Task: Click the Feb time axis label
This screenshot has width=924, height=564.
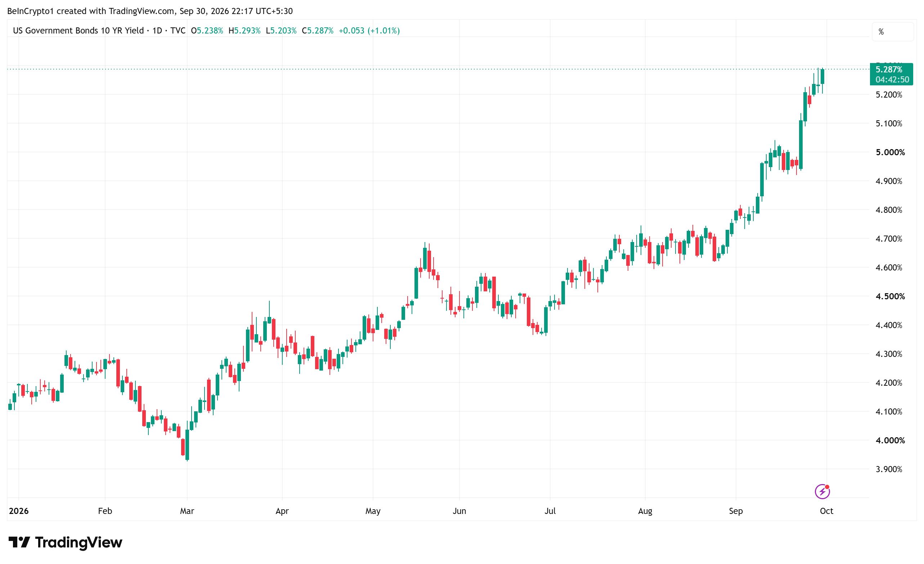Action: tap(105, 511)
